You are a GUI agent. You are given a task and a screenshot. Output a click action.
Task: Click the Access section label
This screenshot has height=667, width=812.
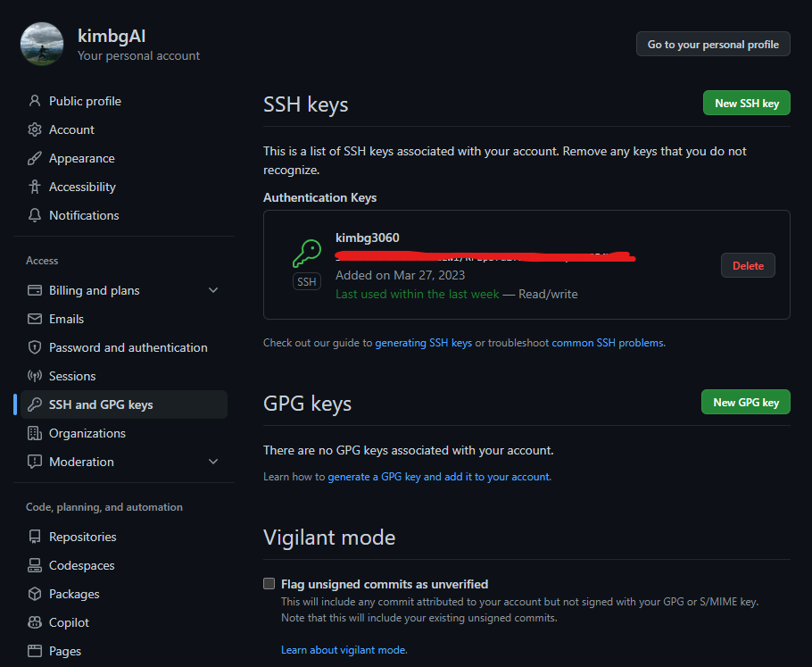pos(42,260)
